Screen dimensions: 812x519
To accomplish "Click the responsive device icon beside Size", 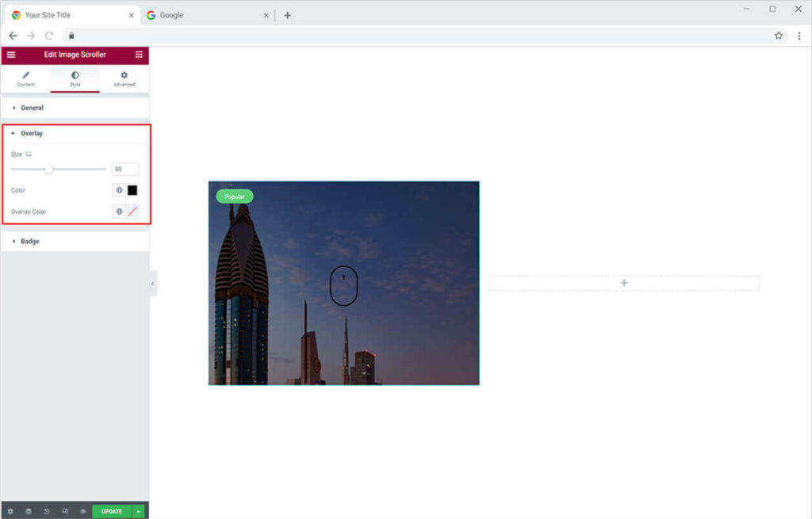I will click(29, 155).
